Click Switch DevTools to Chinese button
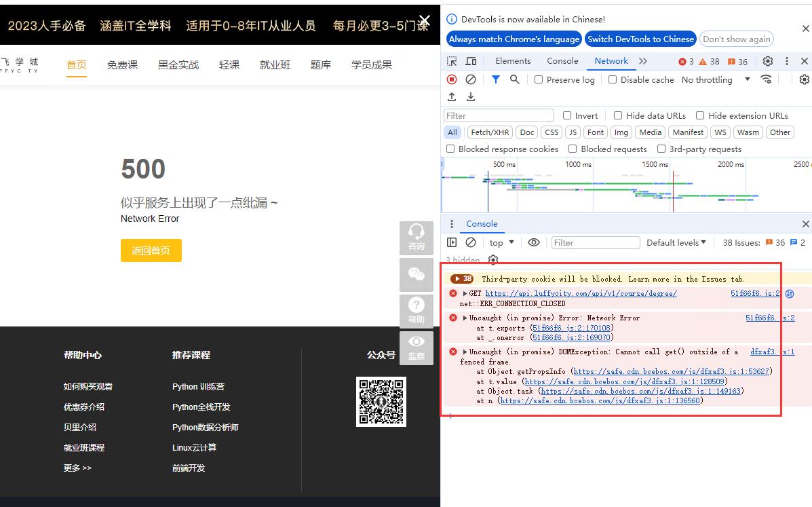The height and width of the screenshot is (507, 812). [x=640, y=39]
